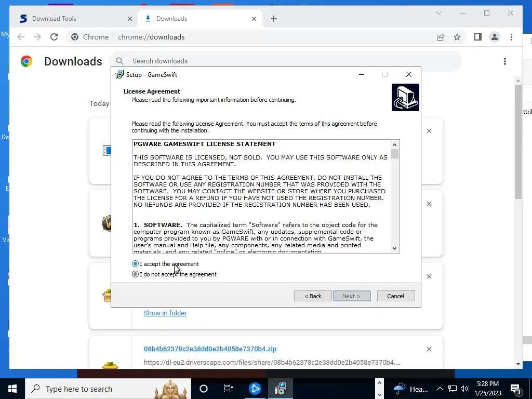Click the setup icon in dialog title bar
This screenshot has height=399, width=532.
119,75
